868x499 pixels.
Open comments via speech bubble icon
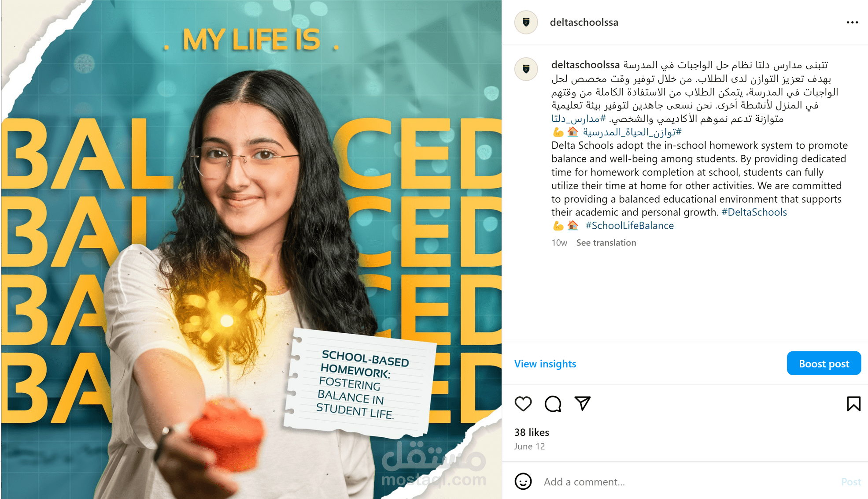553,403
